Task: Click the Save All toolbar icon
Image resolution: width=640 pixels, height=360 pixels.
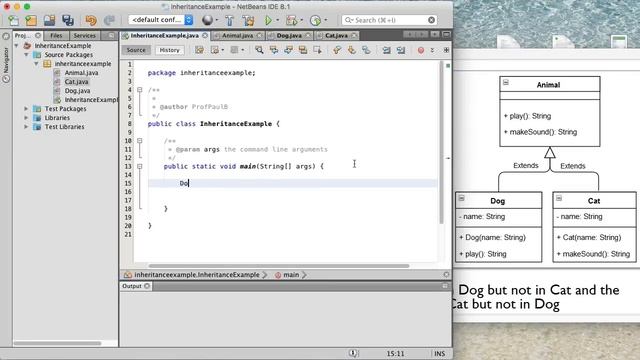Action: (68, 20)
